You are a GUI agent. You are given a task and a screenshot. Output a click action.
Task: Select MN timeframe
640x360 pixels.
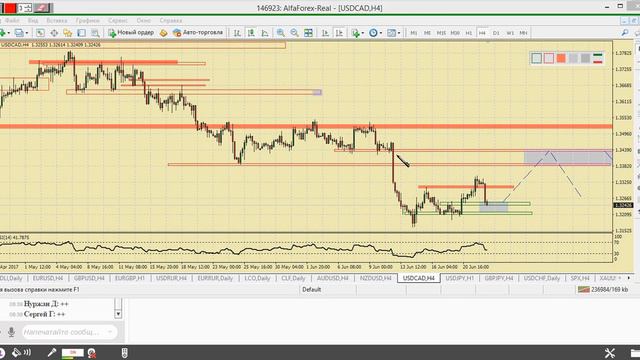point(524,33)
